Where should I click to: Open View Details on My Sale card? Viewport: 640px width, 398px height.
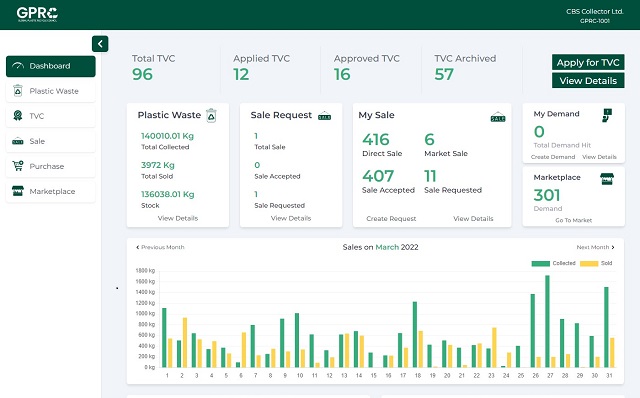coord(473,219)
